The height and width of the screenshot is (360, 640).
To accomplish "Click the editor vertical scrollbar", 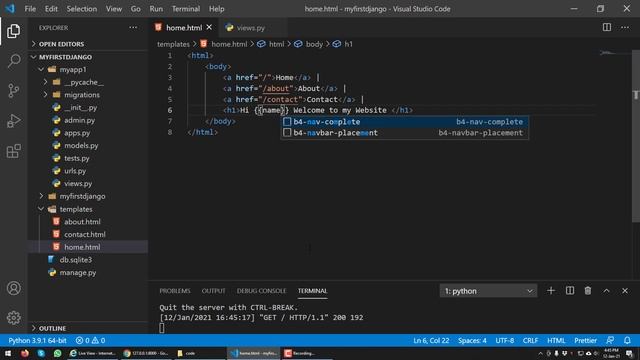I will click(636, 137).
